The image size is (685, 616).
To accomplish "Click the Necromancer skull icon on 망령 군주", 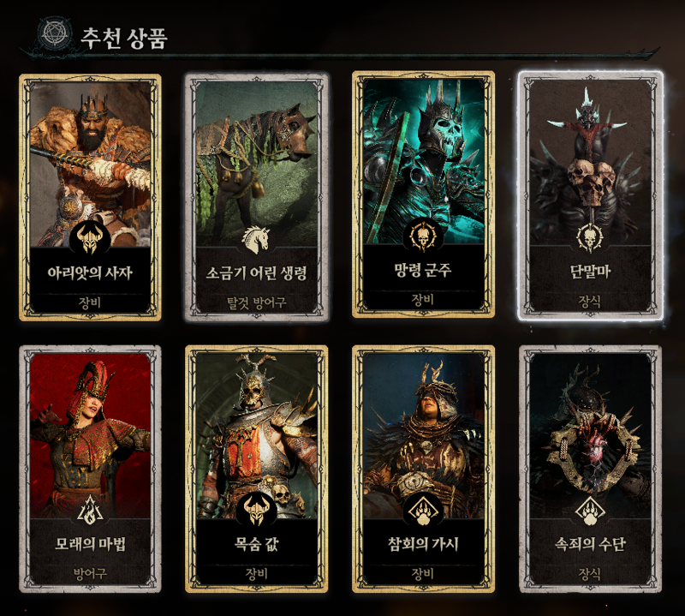I will tap(423, 236).
